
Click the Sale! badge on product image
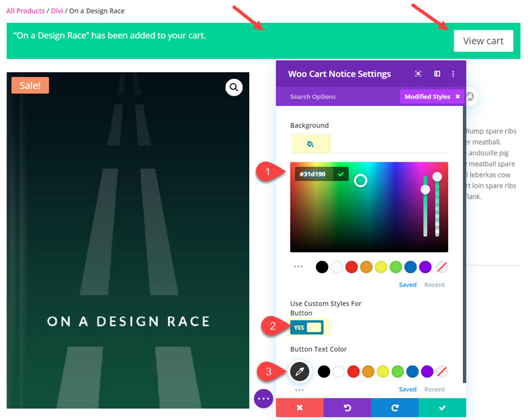tap(30, 85)
